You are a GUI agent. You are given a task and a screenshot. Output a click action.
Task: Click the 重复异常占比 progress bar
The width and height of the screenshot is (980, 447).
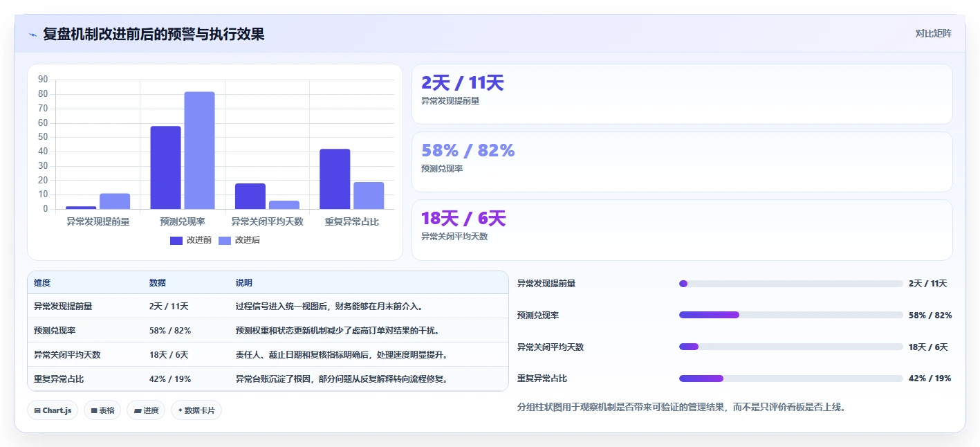pyautogui.click(x=791, y=378)
